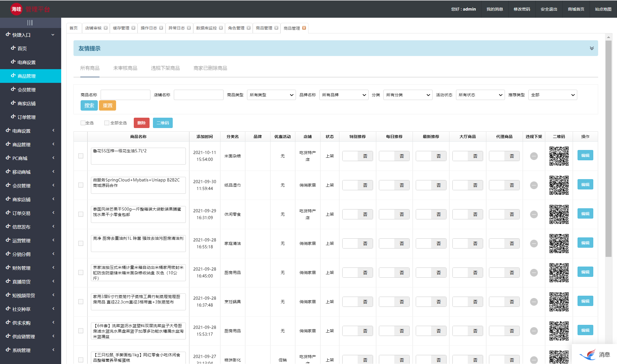Click QR code for 泰国风味芒果干 row
This screenshot has height=364, width=617.
pyautogui.click(x=559, y=214)
